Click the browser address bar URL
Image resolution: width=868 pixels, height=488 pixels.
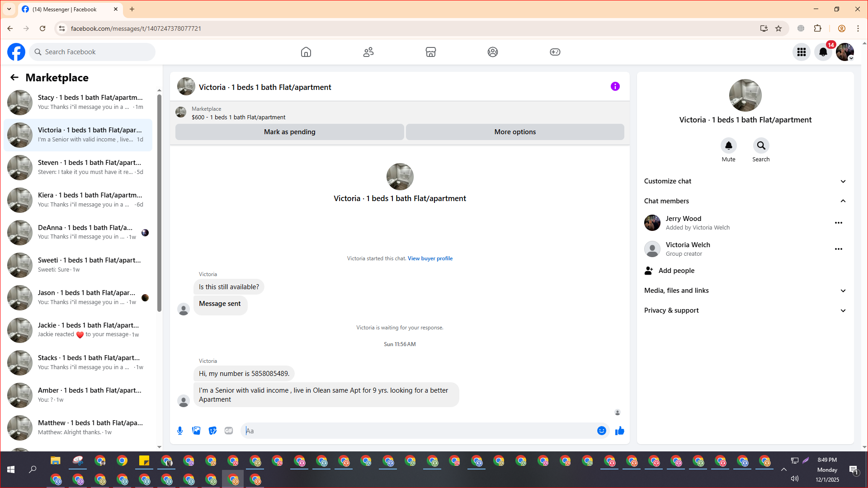pos(136,28)
